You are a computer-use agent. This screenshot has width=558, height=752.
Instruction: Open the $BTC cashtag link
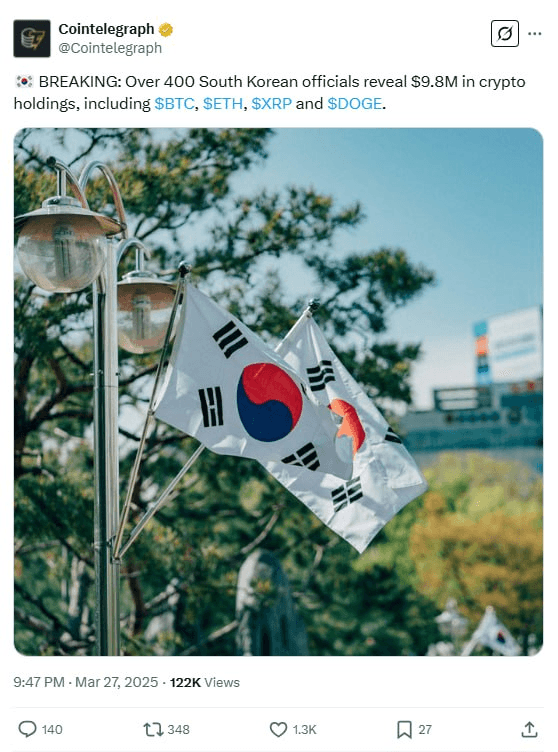pyautogui.click(x=174, y=104)
